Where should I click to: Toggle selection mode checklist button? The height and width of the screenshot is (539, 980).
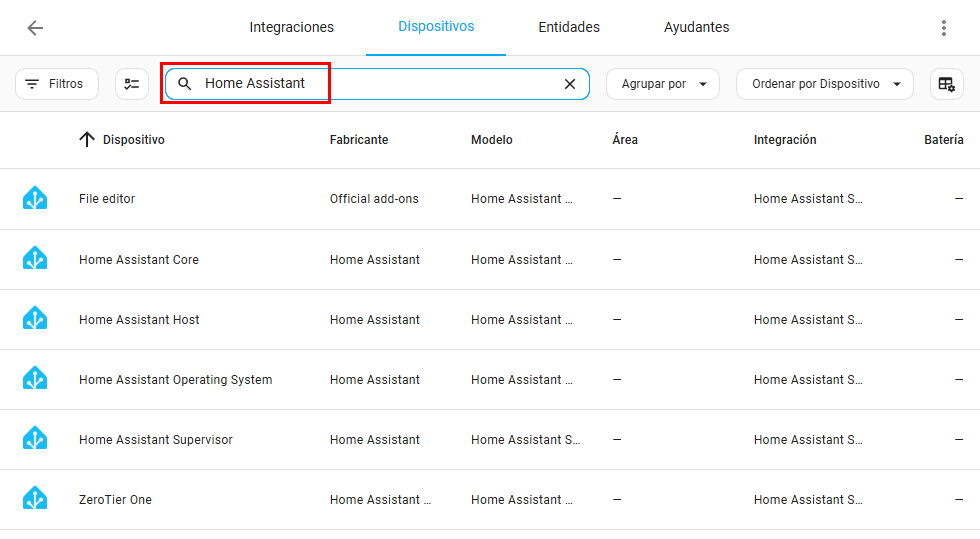[x=132, y=84]
